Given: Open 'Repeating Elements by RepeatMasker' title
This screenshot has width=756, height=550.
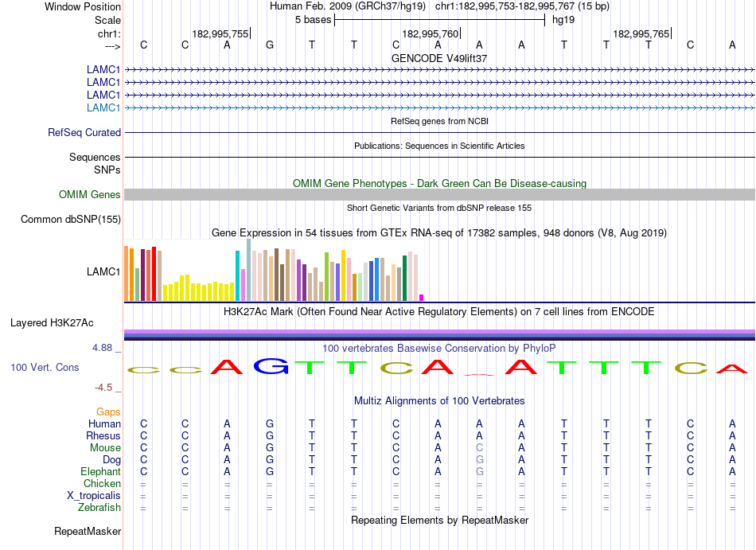Looking at the screenshot, I should tap(439, 520).
